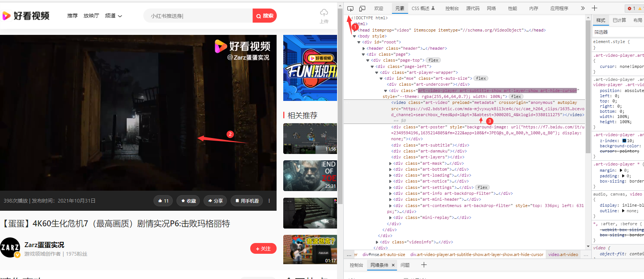Screen dimensions: 644x279
Task: Expand the art-settings div node
Action: pyautogui.click(x=390, y=188)
